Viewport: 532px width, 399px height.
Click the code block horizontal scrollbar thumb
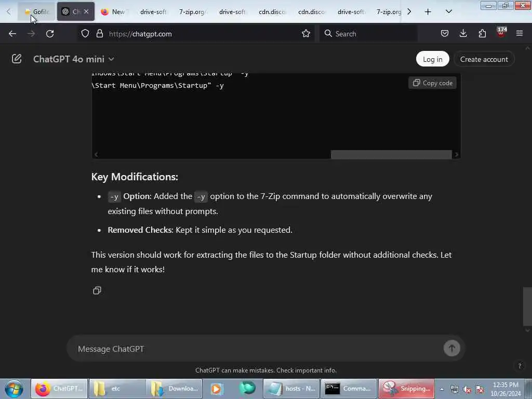(x=391, y=155)
